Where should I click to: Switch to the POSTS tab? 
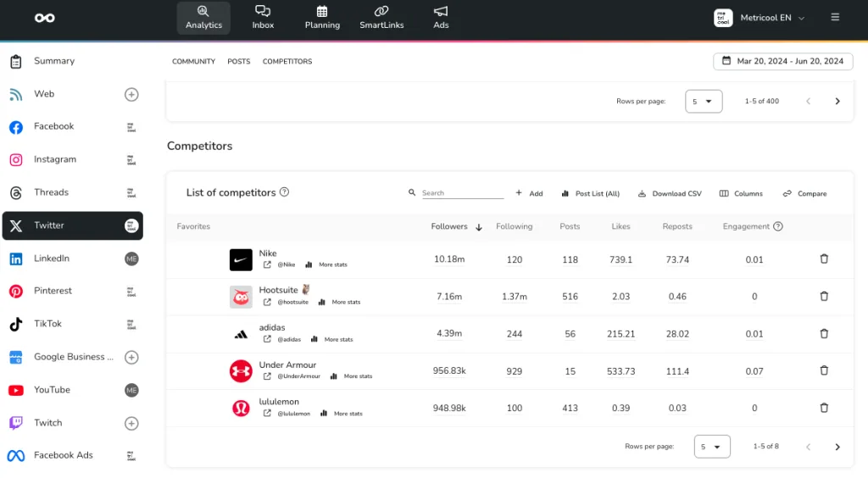238,61
